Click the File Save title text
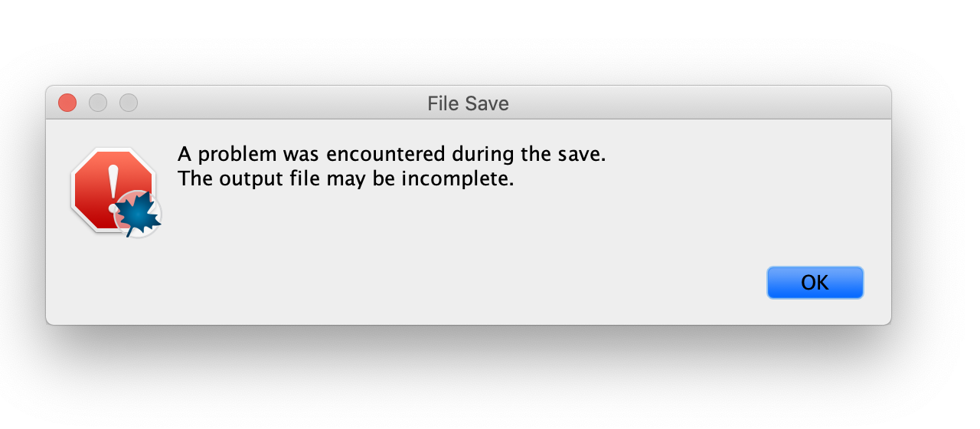This screenshot has width=980, height=429. click(468, 103)
